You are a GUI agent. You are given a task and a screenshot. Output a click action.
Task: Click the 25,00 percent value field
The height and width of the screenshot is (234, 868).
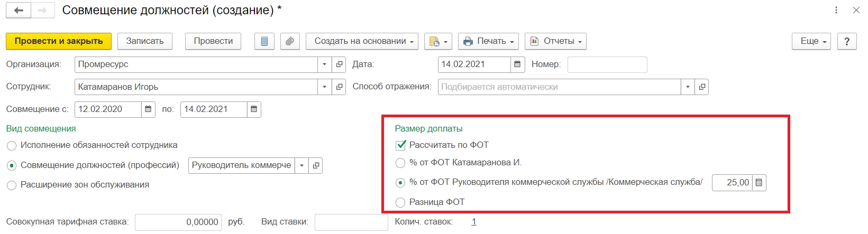pos(732,182)
